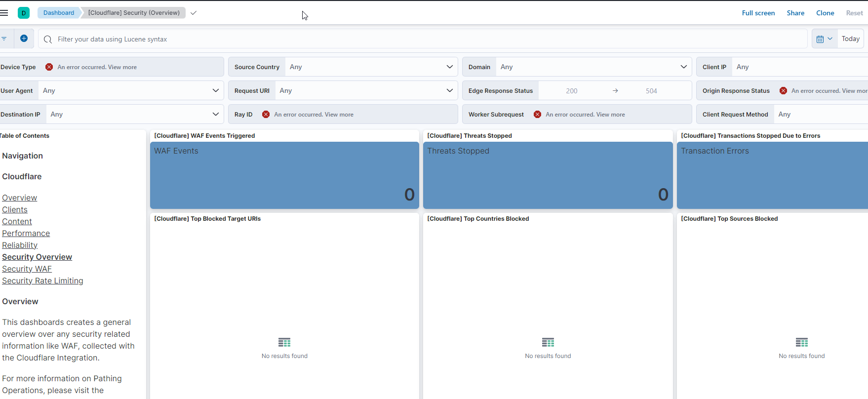This screenshot has width=868, height=399.
Task: Click the Top Blocked Target URIs panel title
Action: (x=207, y=219)
